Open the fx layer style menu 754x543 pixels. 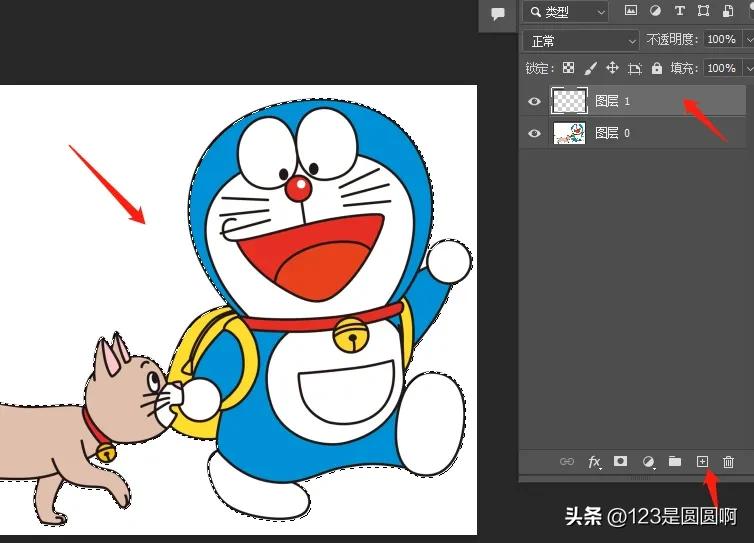coord(594,462)
